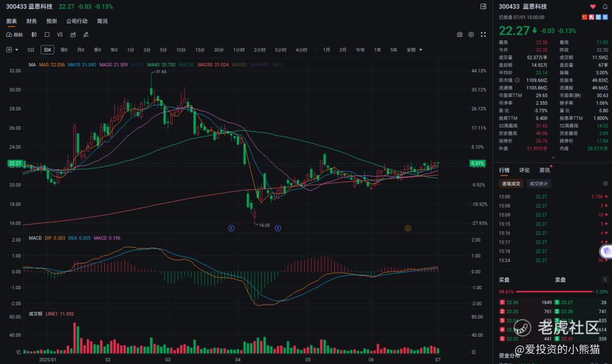Select the 评论 panel tab
The width and height of the screenshot is (612, 364).
(524, 170)
